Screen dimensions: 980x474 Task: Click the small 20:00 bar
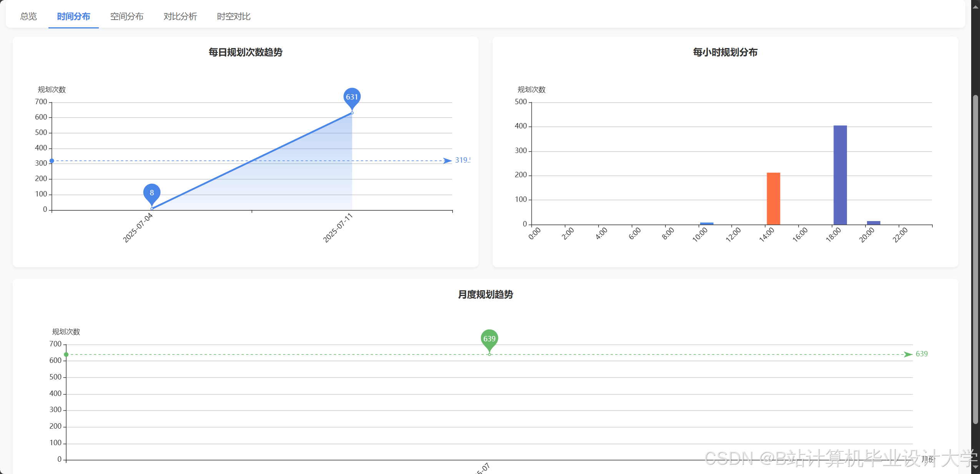tap(873, 223)
